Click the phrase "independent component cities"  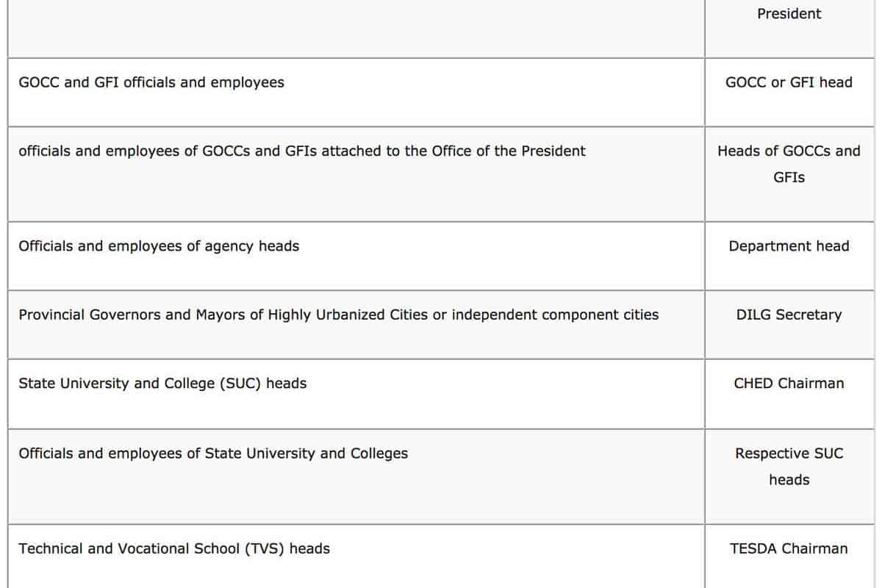[x=555, y=315]
